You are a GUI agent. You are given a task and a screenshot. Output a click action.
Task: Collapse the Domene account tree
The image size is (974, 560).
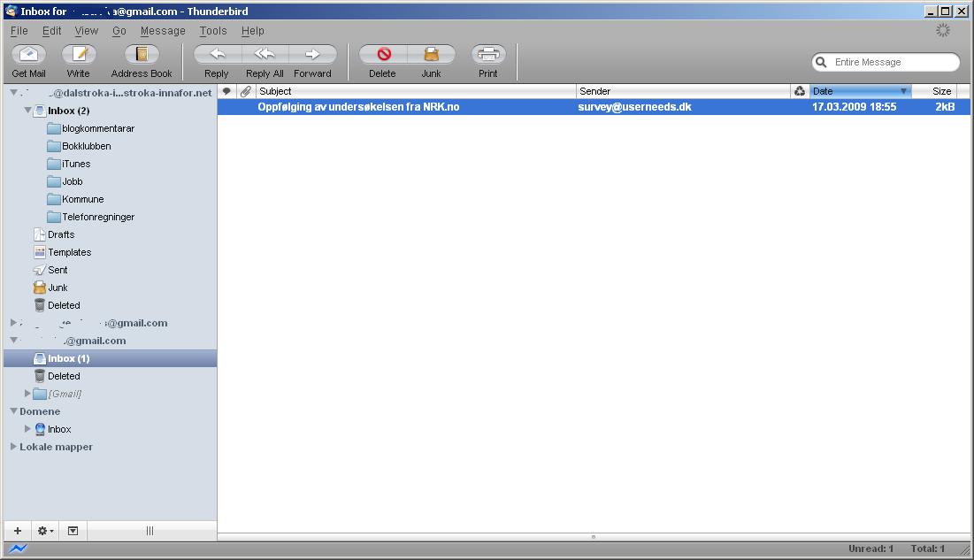tap(13, 411)
